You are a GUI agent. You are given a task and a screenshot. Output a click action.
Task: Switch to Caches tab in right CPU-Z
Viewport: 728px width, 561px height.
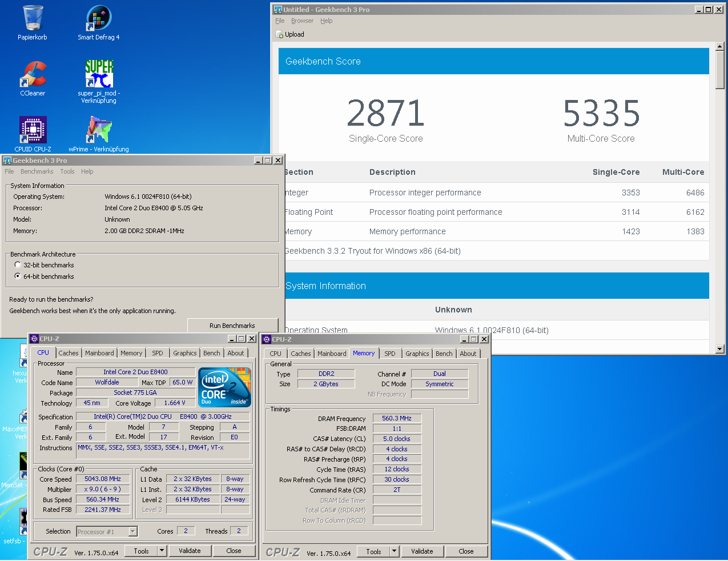(301, 354)
